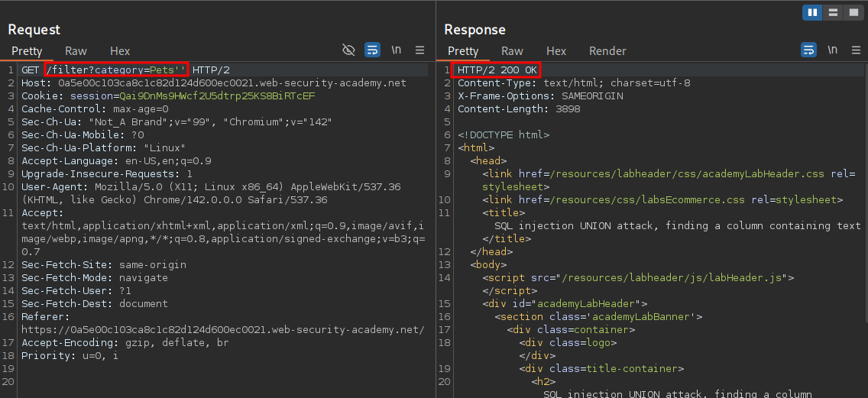Click the /filter?category=Pets'' request path
Viewport: 868px width, 398px height.
tap(116, 70)
